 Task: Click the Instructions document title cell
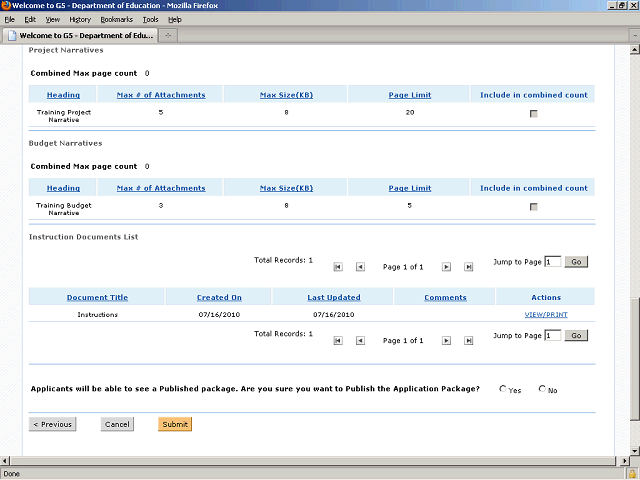pos(98,315)
